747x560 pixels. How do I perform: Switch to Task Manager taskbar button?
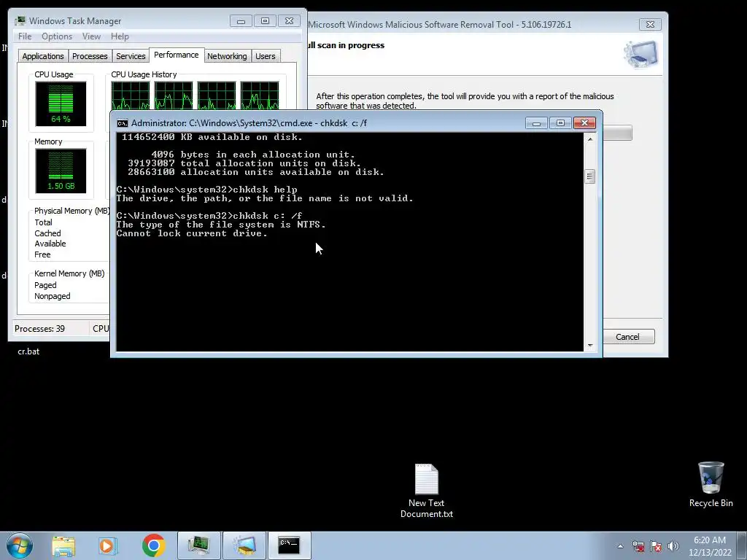coord(199,545)
